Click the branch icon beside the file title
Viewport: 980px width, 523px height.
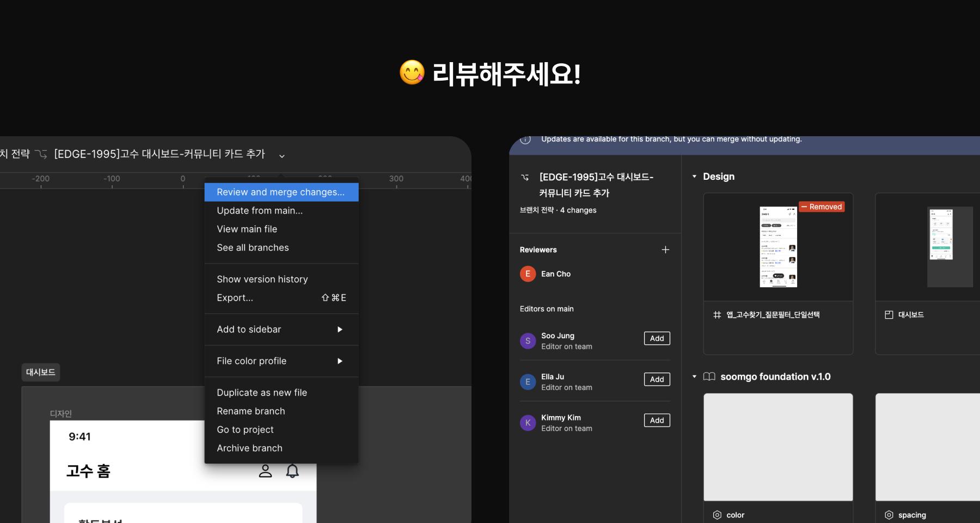(x=41, y=154)
